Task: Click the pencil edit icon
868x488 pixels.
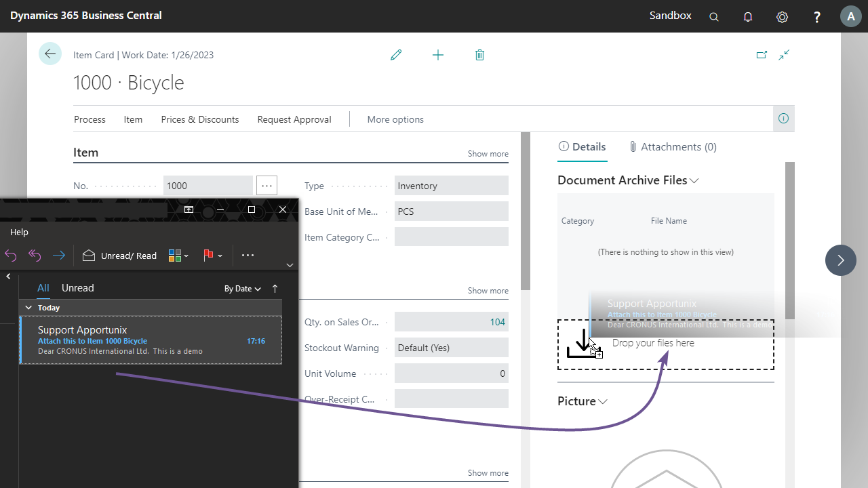Action: (x=396, y=55)
